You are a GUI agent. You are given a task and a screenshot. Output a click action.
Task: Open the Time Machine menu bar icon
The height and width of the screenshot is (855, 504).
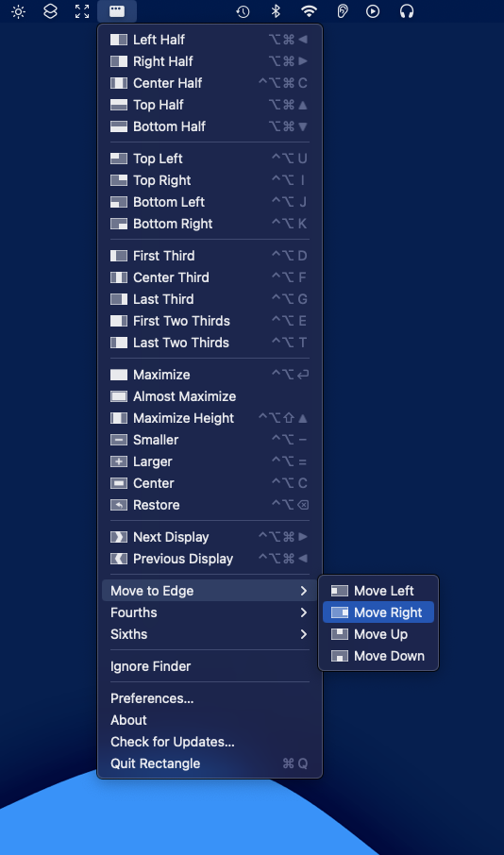click(x=243, y=11)
